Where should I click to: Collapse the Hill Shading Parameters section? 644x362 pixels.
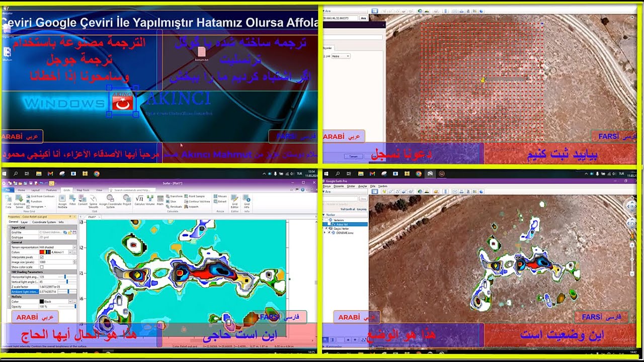(9, 272)
